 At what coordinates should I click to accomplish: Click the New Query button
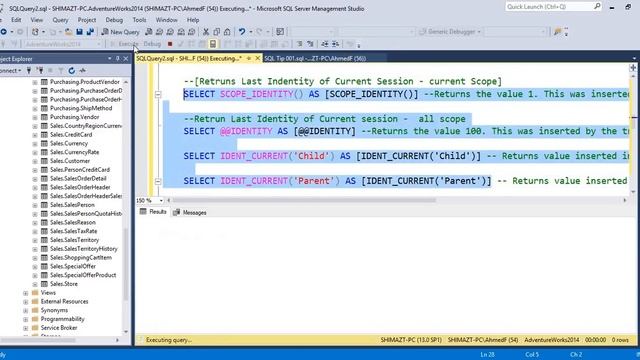(121, 32)
